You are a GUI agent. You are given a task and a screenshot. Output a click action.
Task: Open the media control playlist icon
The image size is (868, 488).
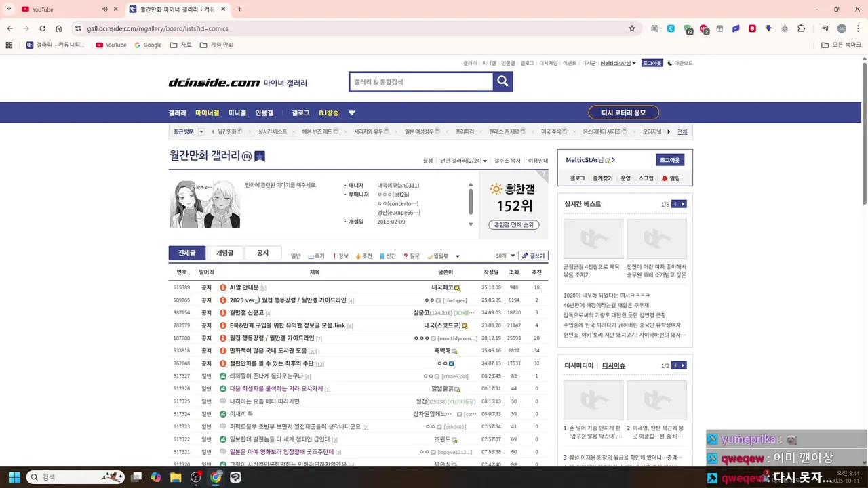pos(825,28)
